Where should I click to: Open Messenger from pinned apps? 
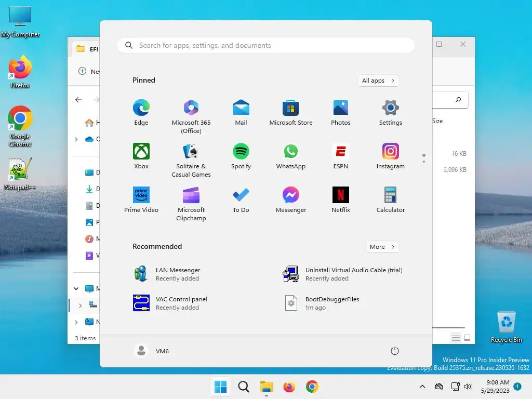(x=291, y=200)
